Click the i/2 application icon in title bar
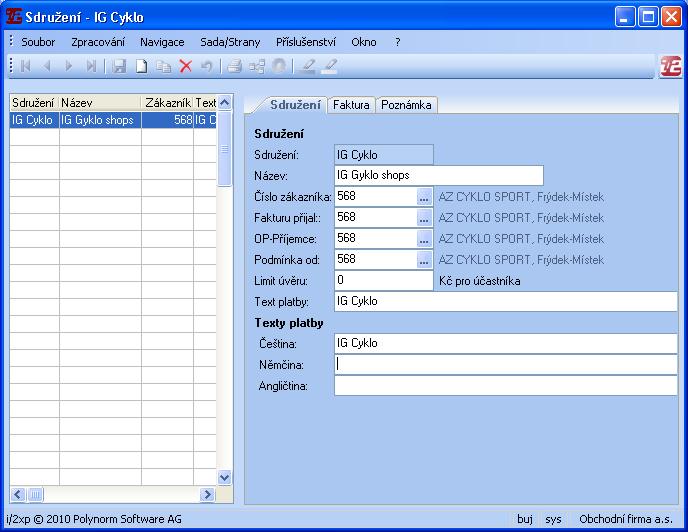This screenshot has height=532, width=688. [x=14, y=17]
